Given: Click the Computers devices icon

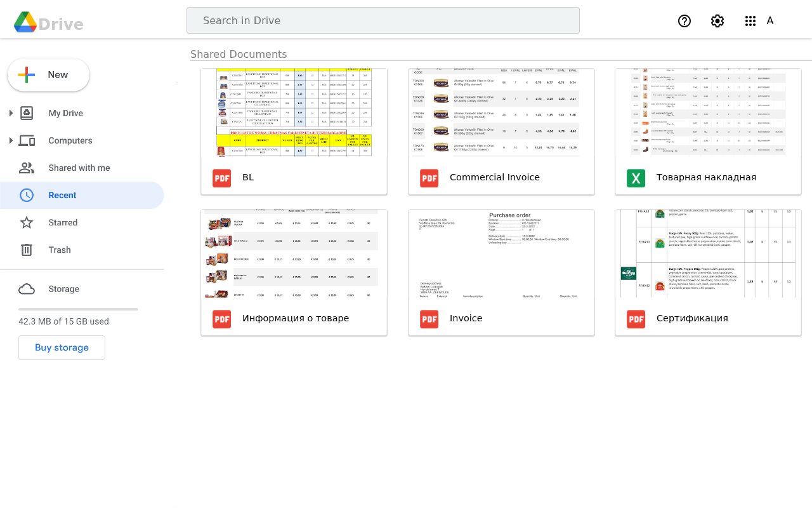Looking at the screenshot, I should (27, 140).
